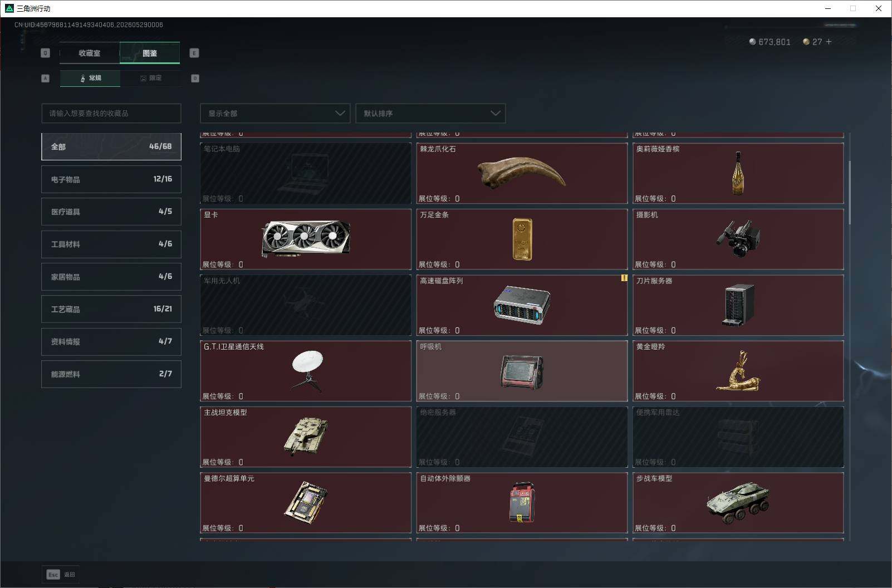
Task: Select the 家居物品 category
Action: 111,277
